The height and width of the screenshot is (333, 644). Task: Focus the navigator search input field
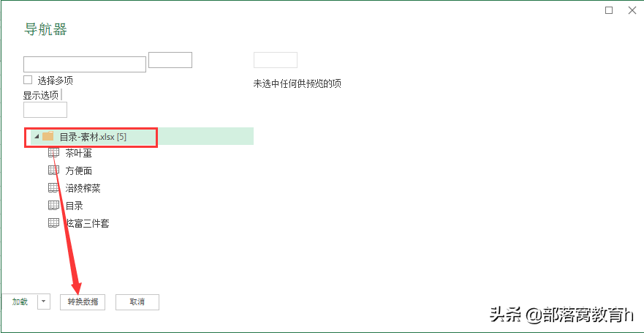coord(85,64)
